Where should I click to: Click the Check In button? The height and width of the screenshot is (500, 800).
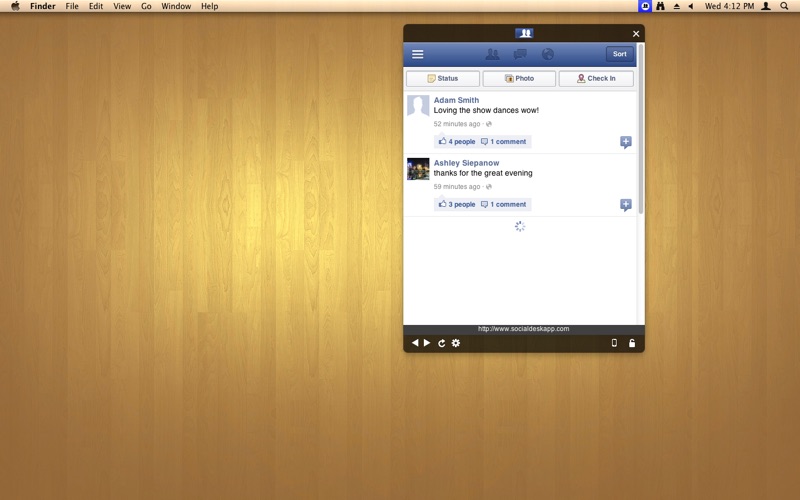click(x=595, y=78)
